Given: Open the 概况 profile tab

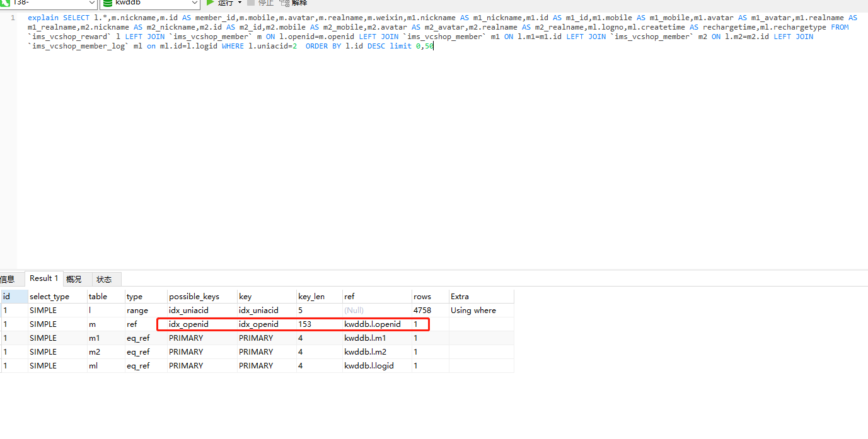Looking at the screenshot, I should pyautogui.click(x=74, y=279).
